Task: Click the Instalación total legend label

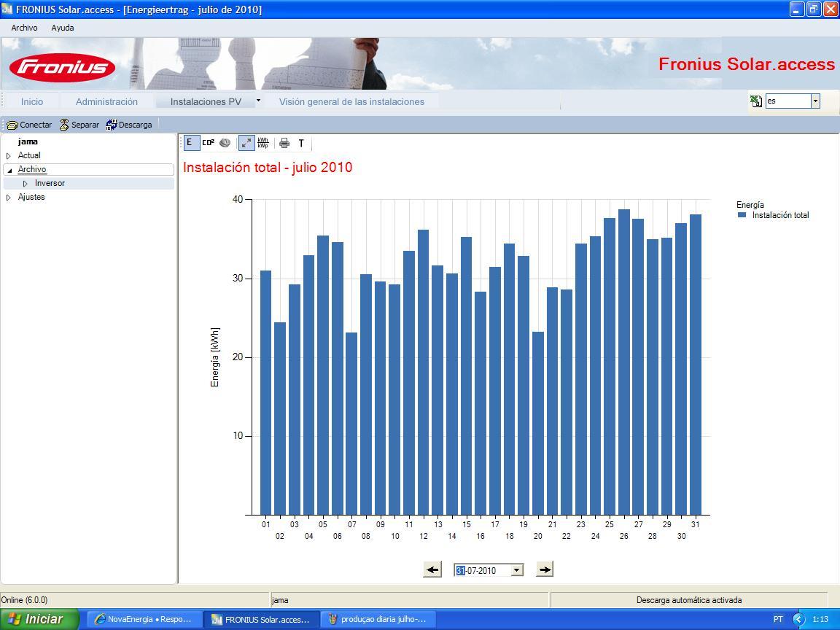Action: coord(780,215)
